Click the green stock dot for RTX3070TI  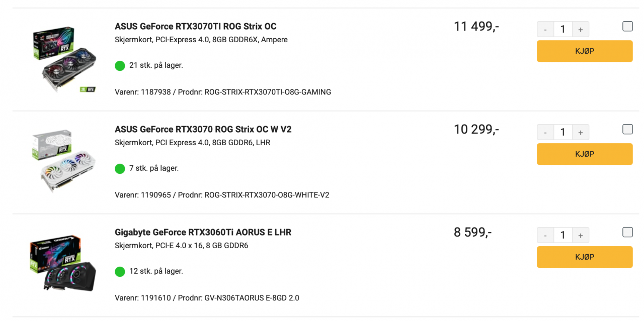[x=120, y=65]
